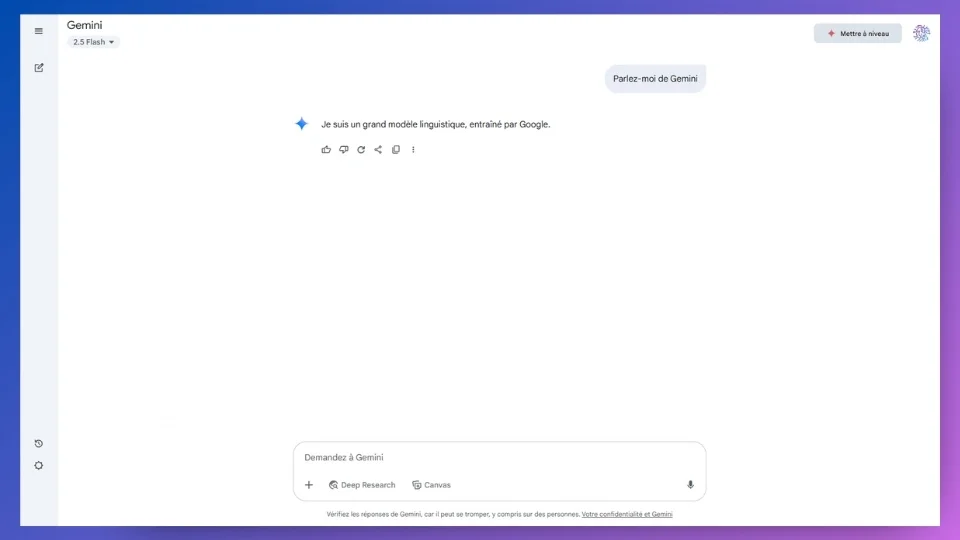The height and width of the screenshot is (540, 960).
Task: Open Votre confidentialité et Gemini link
Action: 627,514
